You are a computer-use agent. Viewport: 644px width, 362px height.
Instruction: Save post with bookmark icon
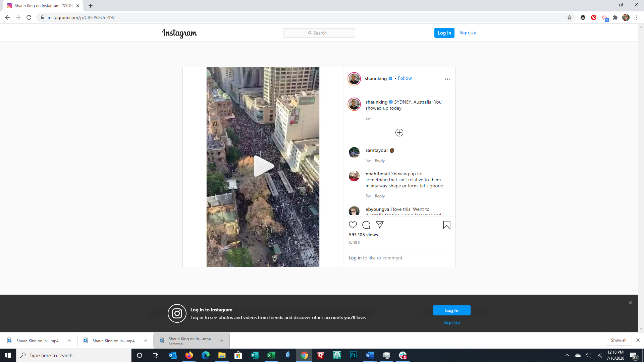pos(446,225)
